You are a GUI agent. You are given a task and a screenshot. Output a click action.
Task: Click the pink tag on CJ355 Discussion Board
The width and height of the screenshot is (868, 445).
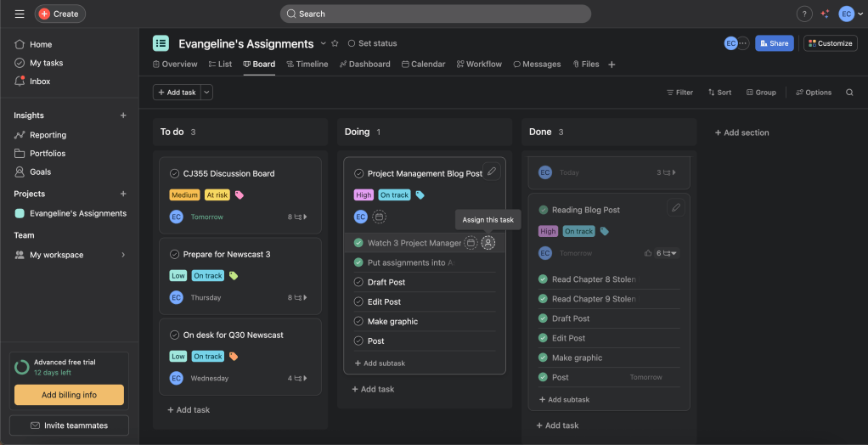coord(240,194)
